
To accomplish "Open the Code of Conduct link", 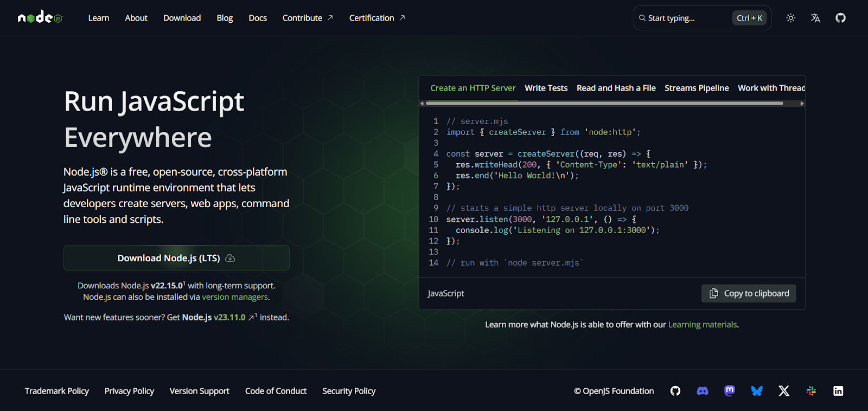I will pyautogui.click(x=276, y=391).
